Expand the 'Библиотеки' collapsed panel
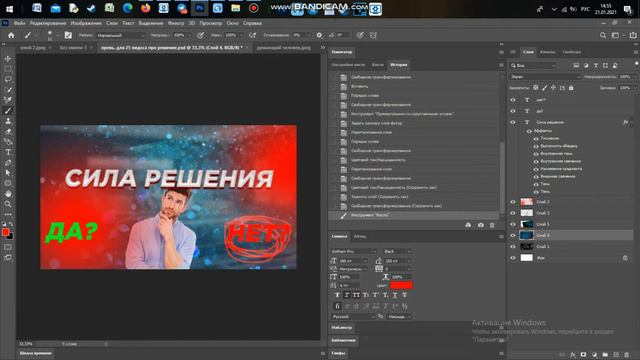The width and height of the screenshot is (640, 360). (x=343, y=340)
